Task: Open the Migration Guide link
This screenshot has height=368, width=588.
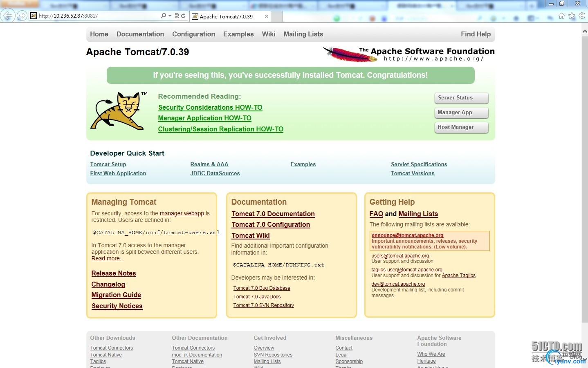Action: click(x=116, y=295)
